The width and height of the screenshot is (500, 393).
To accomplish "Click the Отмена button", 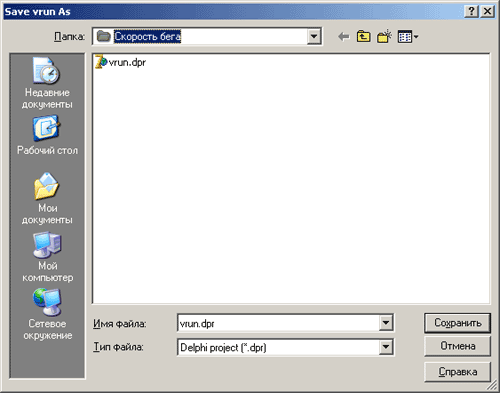I will 457,346.
